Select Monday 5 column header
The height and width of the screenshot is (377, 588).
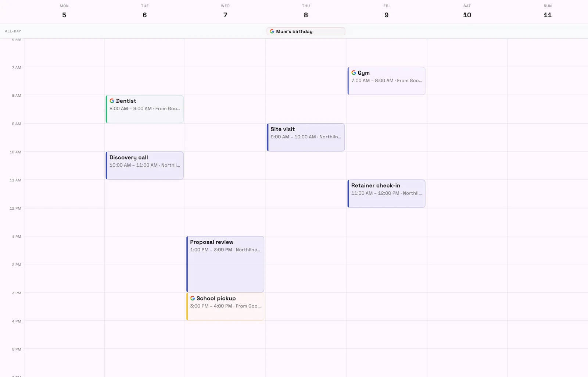[x=64, y=11]
